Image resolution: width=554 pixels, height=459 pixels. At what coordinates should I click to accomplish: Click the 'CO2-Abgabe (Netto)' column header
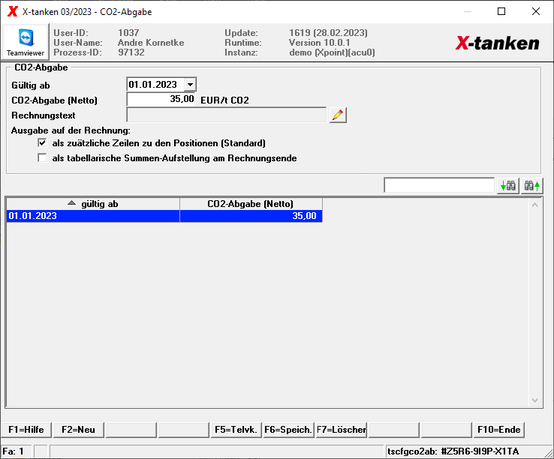pos(251,204)
